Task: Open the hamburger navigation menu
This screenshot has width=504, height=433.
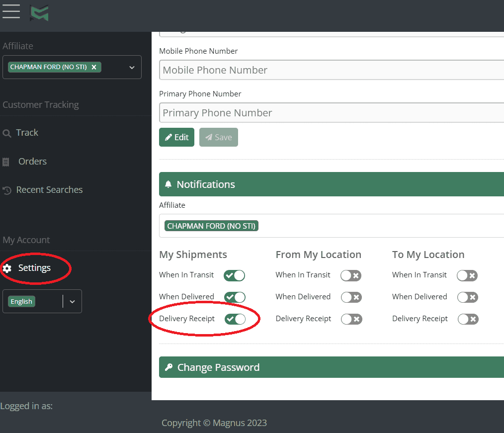Action: [11, 11]
